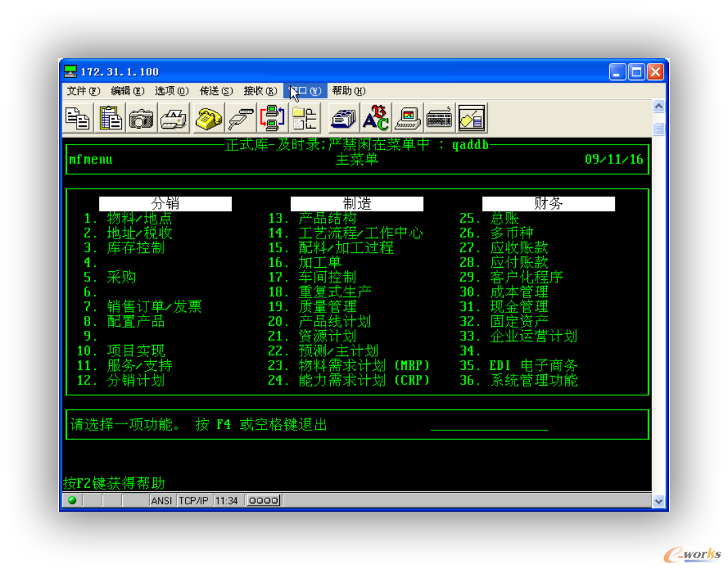Click the ANSI status bar field
This screenshot has width=728, height=570.
coord(161,501)
